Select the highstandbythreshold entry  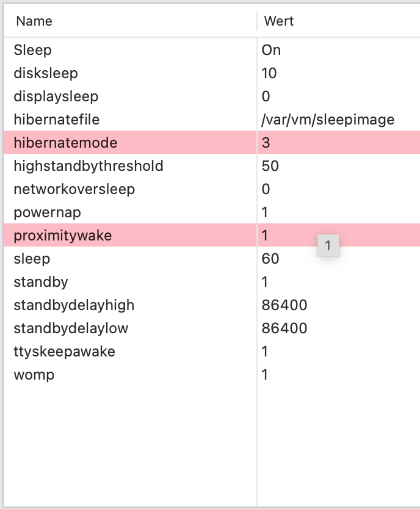(x=88, y=166)
